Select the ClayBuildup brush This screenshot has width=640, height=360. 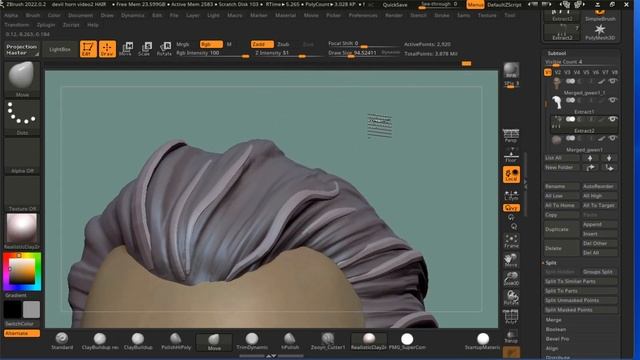click(x=138, y=341)
